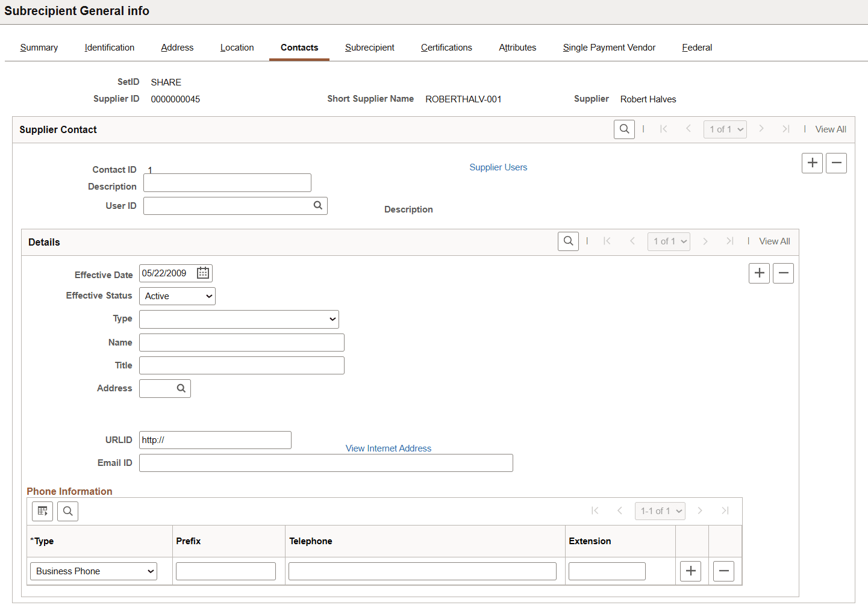Focus the contact Description field

(x=227, y=183)
